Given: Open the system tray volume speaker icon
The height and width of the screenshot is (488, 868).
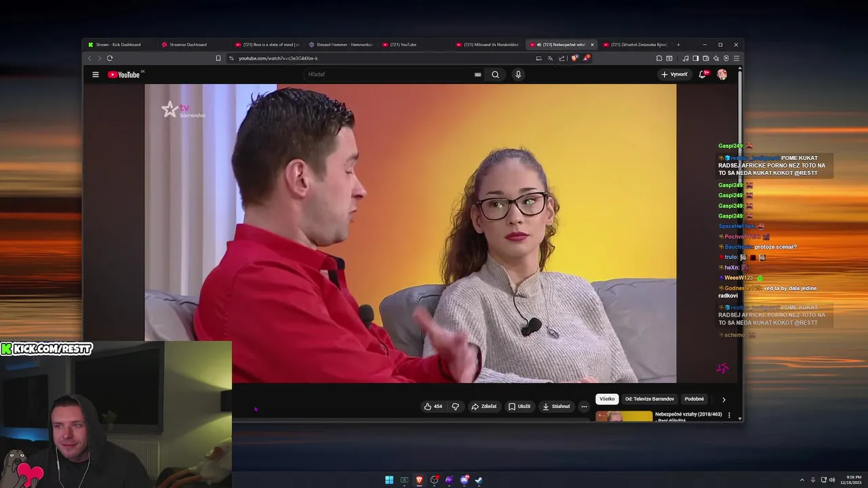Looking at the screenshot, I should (x=832, y=480).
